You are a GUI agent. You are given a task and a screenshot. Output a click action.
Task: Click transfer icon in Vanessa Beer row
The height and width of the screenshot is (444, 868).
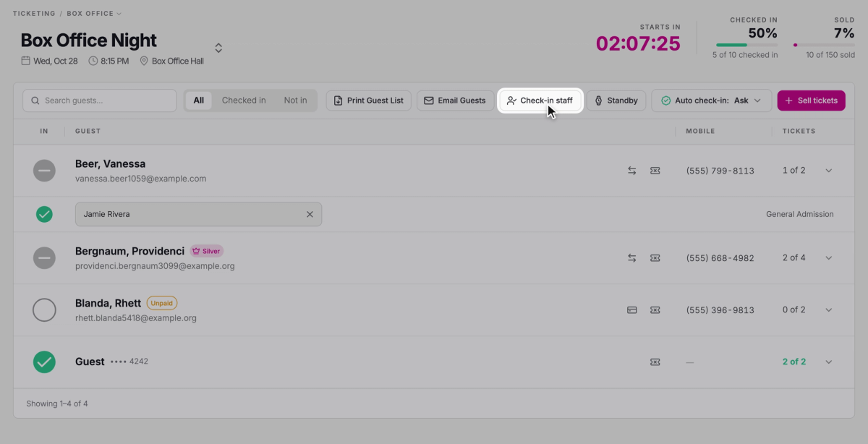(631, 171)
